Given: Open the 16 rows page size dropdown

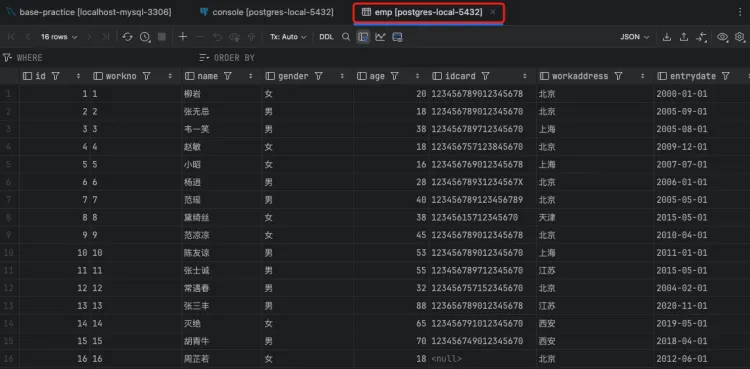Looking at the screenshot, I should click(x=59, y=37).
